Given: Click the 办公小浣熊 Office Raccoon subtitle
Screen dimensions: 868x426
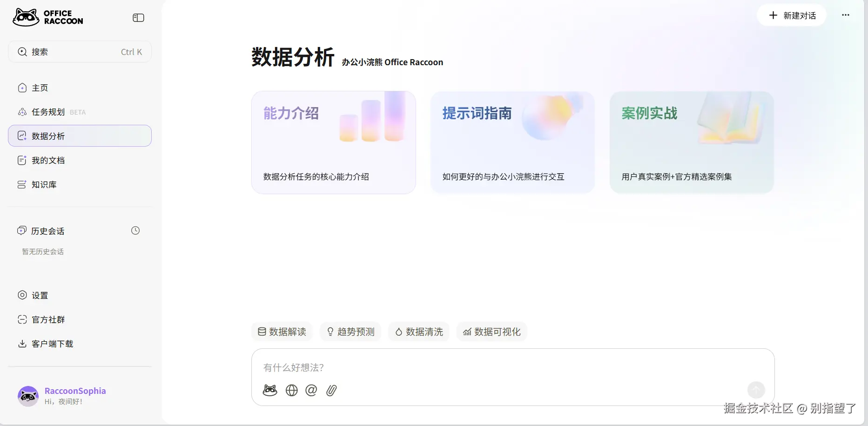Looking at the screenshot, I should [392, 62].
